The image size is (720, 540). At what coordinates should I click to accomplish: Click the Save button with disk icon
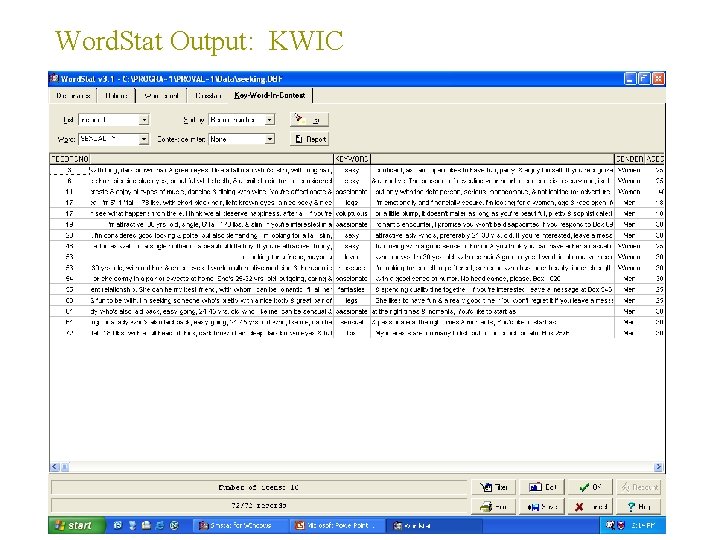[x=542, y=506]
